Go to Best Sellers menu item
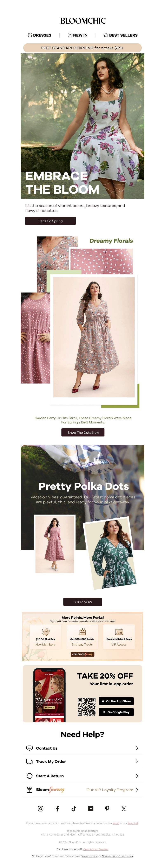 pyautogui.click(x=120, y=35)
